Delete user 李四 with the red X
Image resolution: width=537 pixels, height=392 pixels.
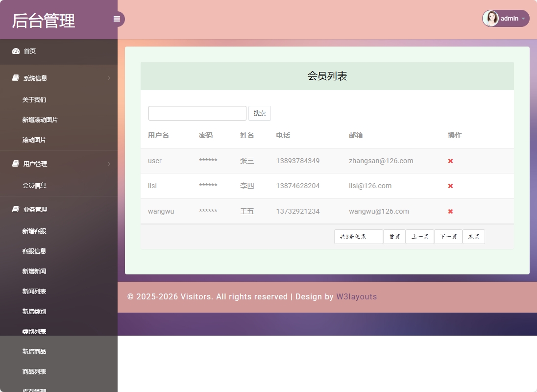450,186
